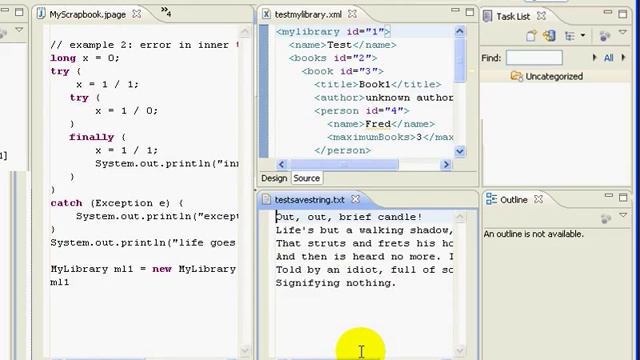Click the scrapbook editor scroll up arrow
Screen dimensions: 640x360
[244, 32]
